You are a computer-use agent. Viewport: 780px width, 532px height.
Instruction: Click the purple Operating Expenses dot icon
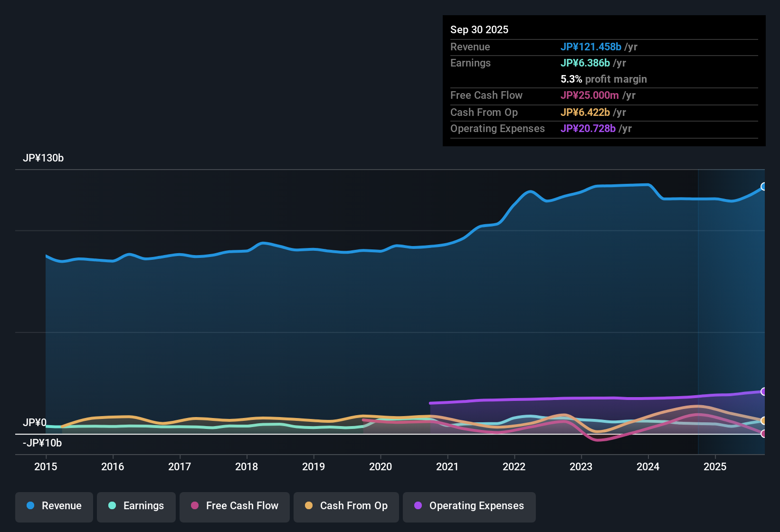coord(418,506)
